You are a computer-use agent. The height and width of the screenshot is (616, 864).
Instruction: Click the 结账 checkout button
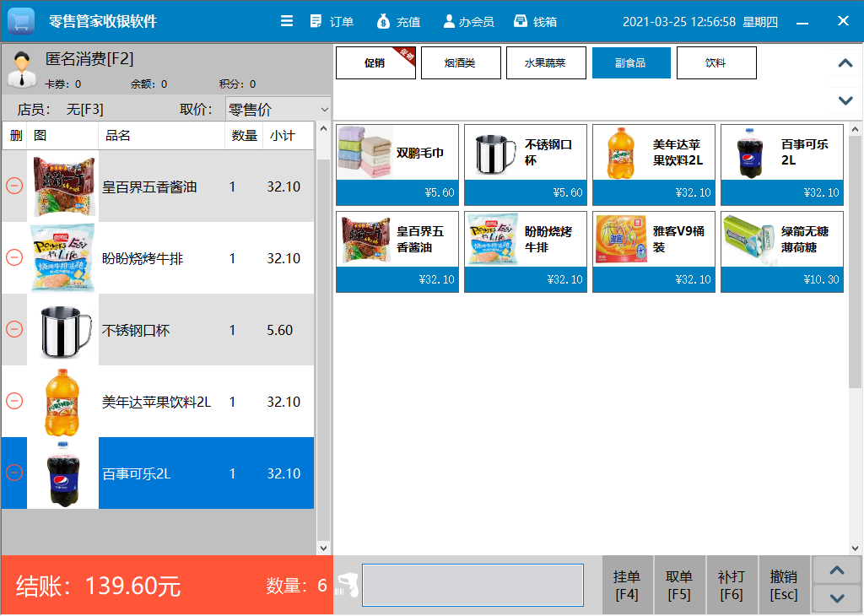pyautogui.click(x=167, y=585)
